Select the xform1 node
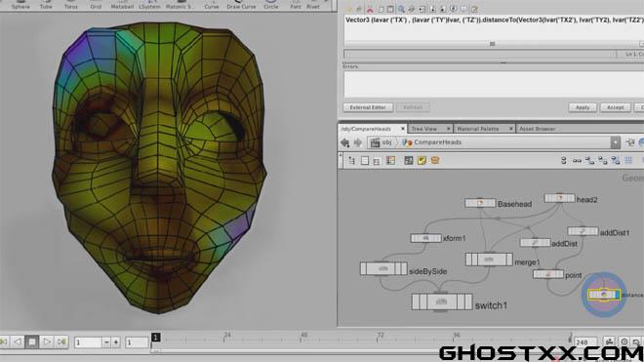Screen dimensions: 644x362 coord(425,238)
